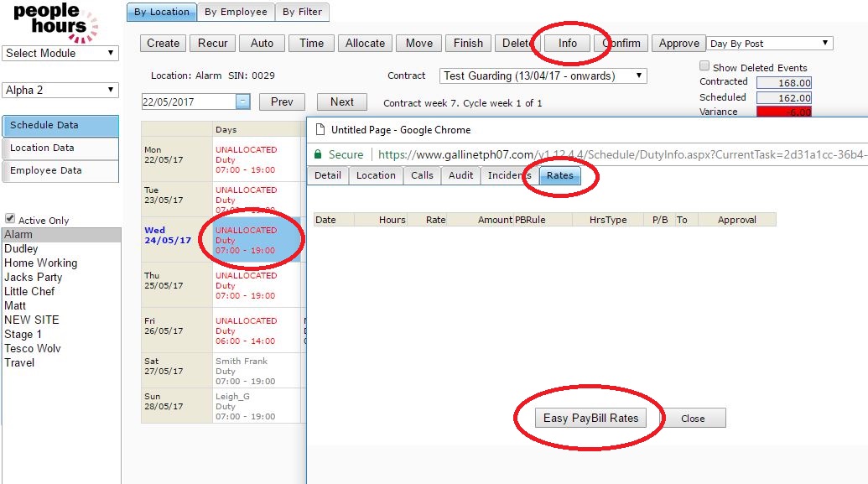Click the red Variance value field
The image size is (868, 484).
tap(783, 112)
